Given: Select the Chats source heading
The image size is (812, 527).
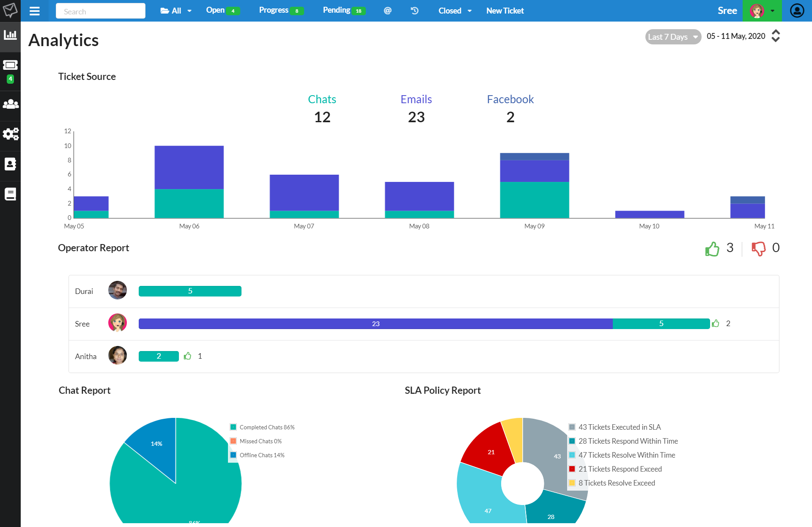Looking at the screenshot, I should point(322,99).
